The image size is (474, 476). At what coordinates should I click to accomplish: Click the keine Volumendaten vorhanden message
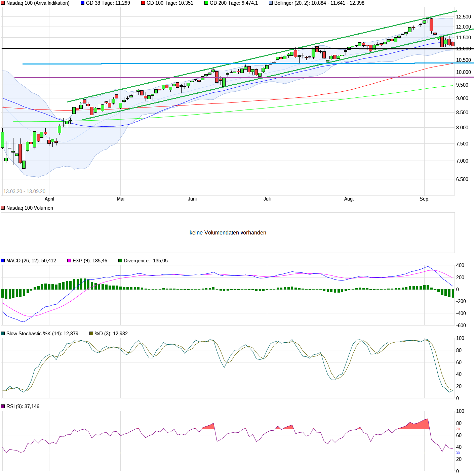coord(228,232)
